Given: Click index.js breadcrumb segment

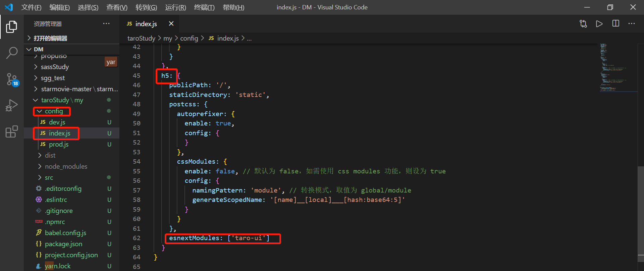Looking at the screenshot, I should pos(224,38).
